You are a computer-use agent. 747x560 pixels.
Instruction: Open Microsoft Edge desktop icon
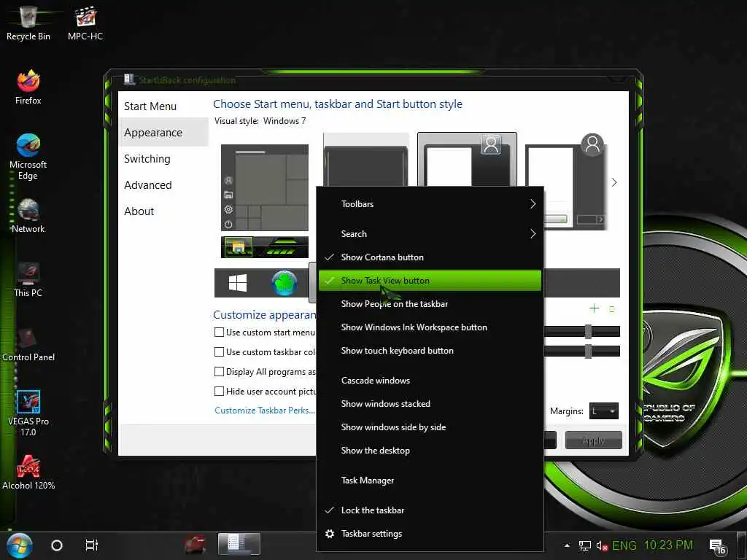[x=28, y=156]
